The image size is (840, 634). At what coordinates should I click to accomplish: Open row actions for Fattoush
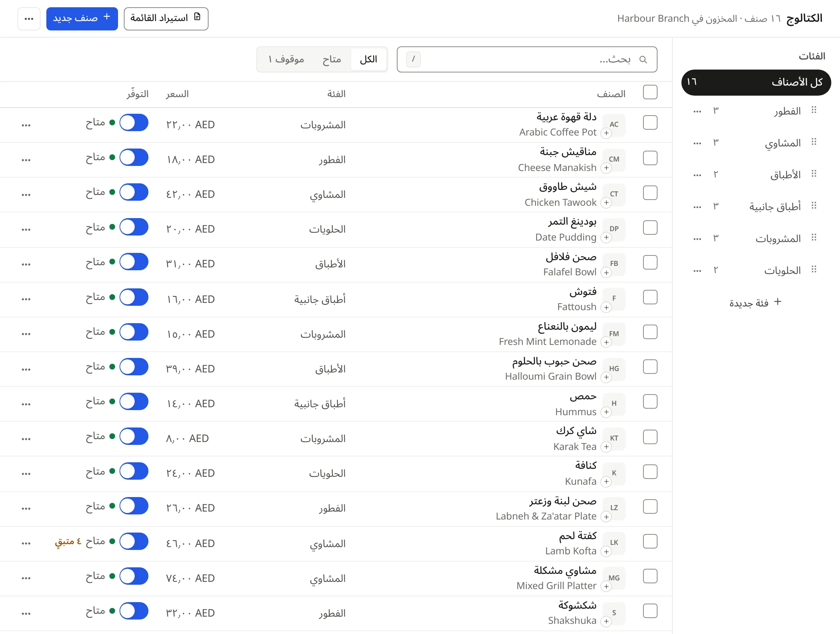[x=26, y=299]
